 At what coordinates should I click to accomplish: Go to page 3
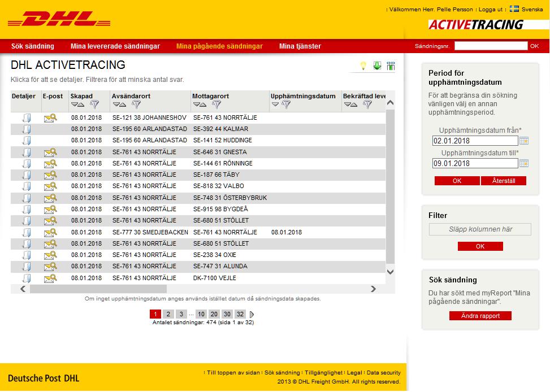click(x=181, y=314)
